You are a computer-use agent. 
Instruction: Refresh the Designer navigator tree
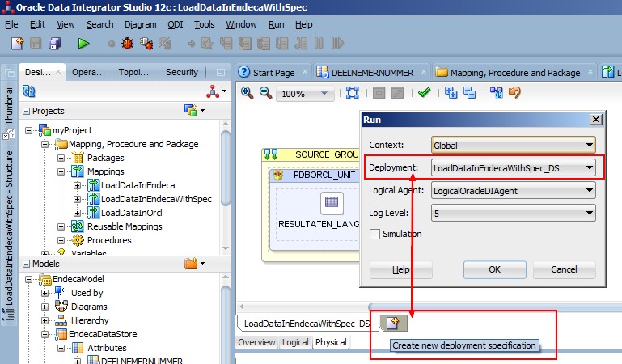click(29, 91)
